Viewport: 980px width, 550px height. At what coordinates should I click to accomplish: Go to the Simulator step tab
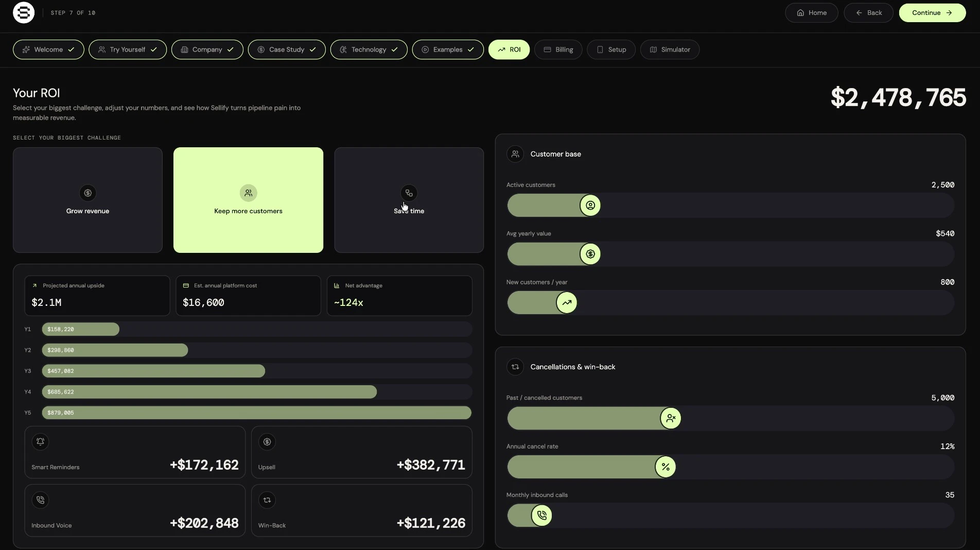[670, 49]
